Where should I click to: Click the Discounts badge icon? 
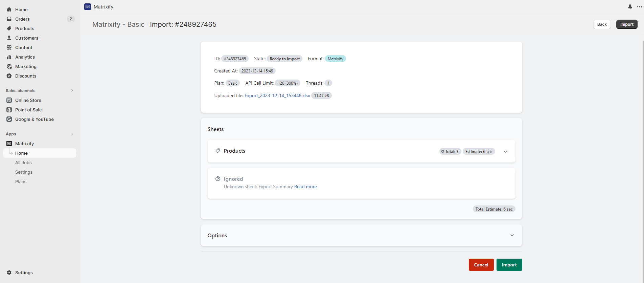coord(9,76)
